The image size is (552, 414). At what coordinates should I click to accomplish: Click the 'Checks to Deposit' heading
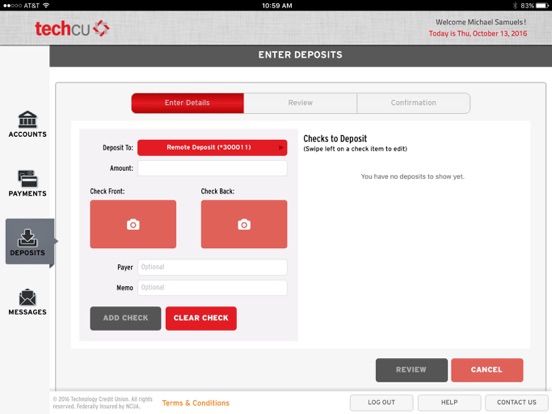335,139
